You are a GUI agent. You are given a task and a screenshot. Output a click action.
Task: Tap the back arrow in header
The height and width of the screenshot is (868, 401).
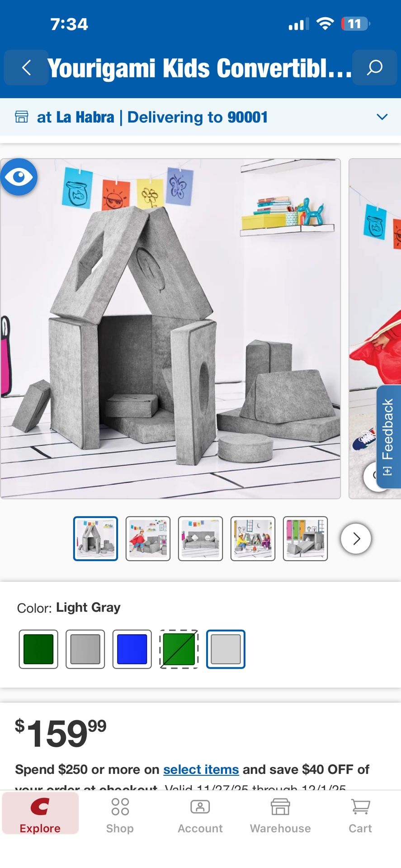pos(26,68)
